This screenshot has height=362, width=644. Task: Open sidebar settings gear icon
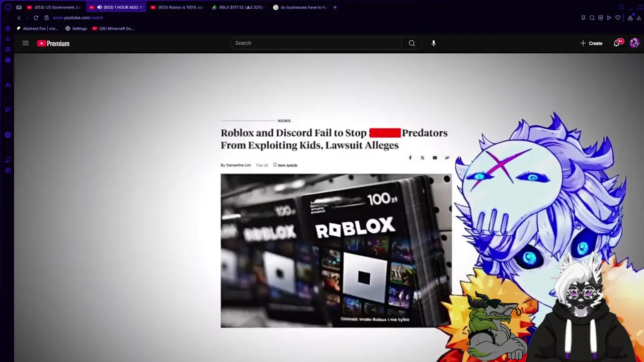pos(8,170)
